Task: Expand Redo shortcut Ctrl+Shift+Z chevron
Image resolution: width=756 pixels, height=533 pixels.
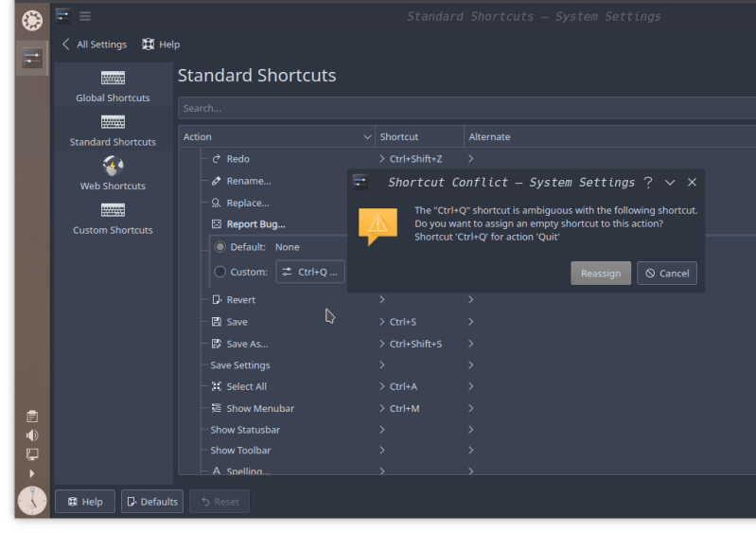Action: pos(382,159)
